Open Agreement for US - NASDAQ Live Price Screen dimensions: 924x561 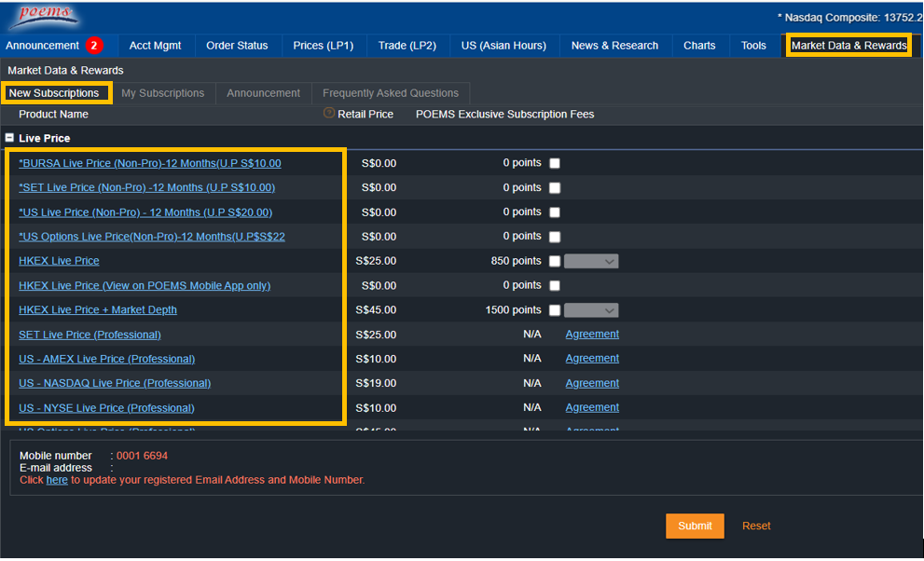[592, 383]
